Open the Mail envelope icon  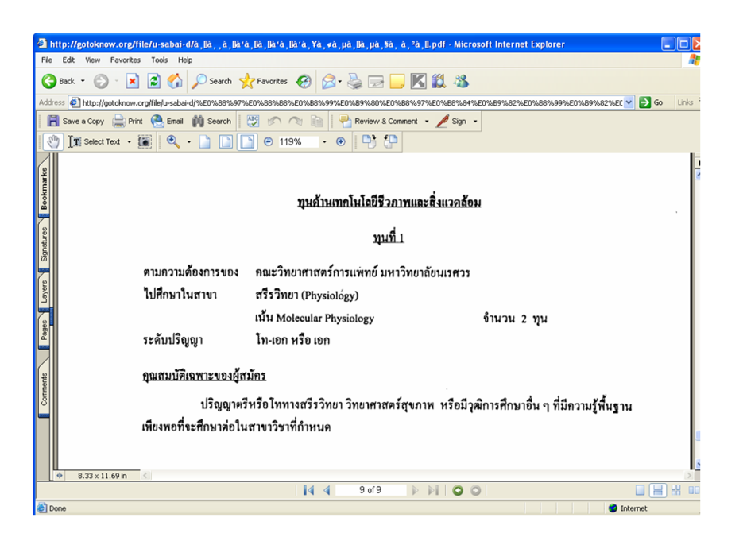click(329, 82)
